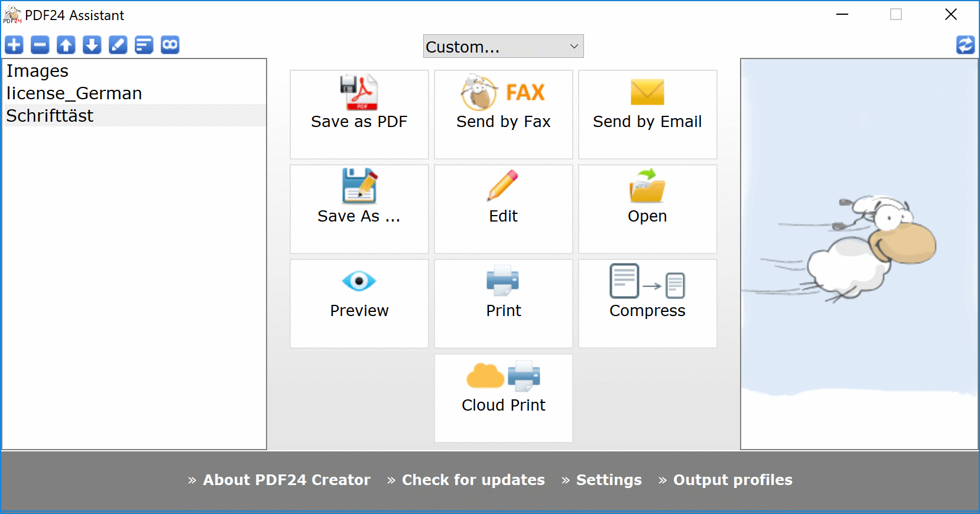The image size is (980, 514).
Task: Choose Send by Fax option
Action: [x=503, y=114]
